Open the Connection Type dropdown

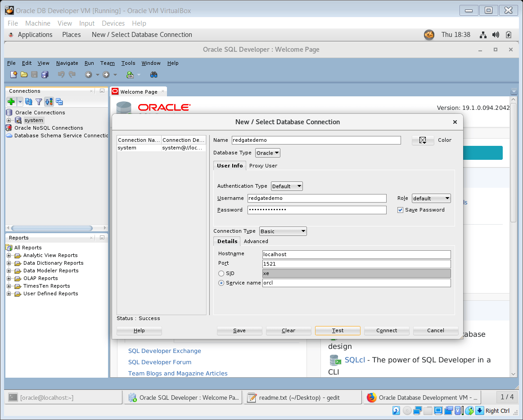pyautogui.click(x=283, y=231)
